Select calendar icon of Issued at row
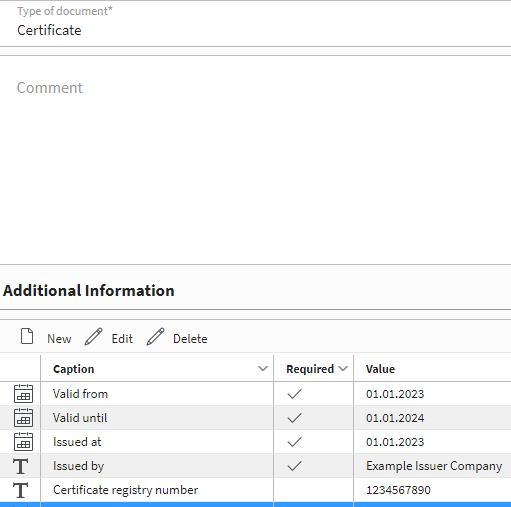This screenshot has height=507, width=511. [23, 442]
